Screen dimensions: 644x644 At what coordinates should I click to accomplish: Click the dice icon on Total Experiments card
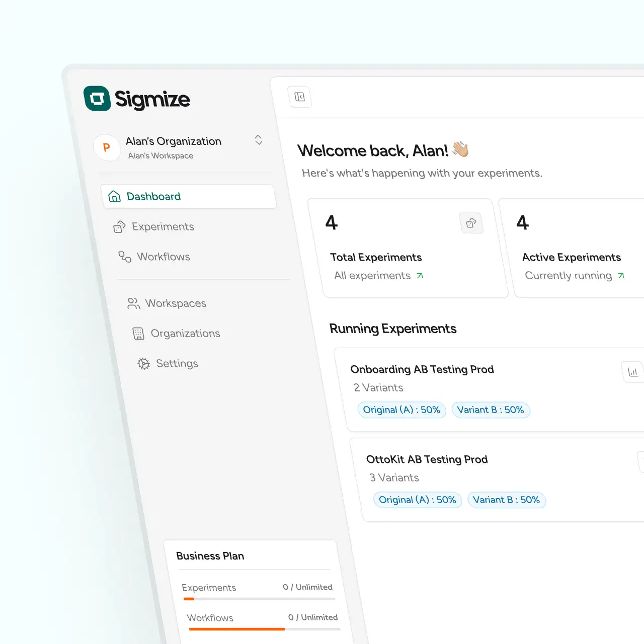[471, 223]
